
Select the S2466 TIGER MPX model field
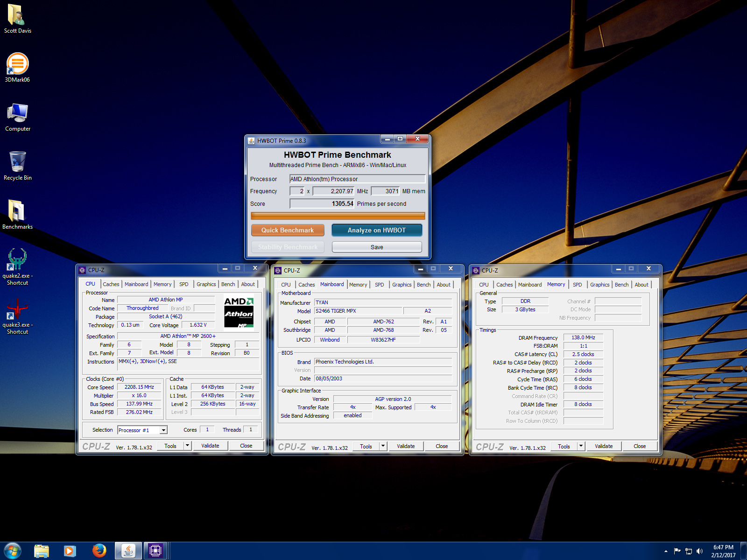[x=358, y=311]
